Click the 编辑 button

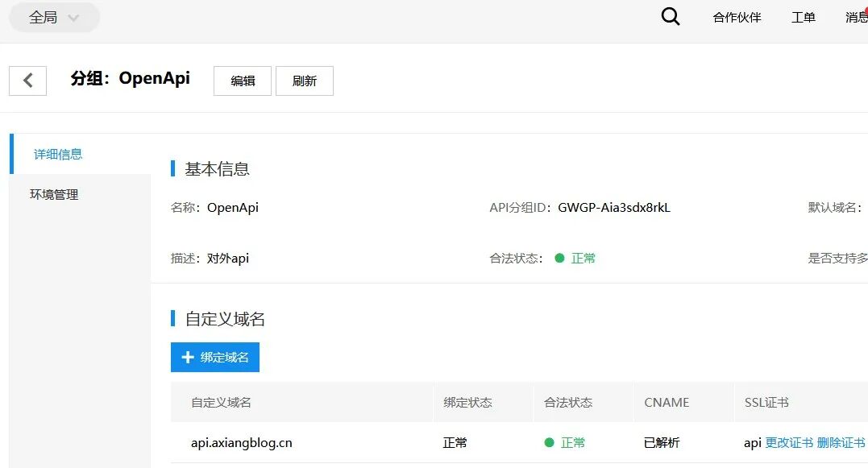tap(242, 80)
